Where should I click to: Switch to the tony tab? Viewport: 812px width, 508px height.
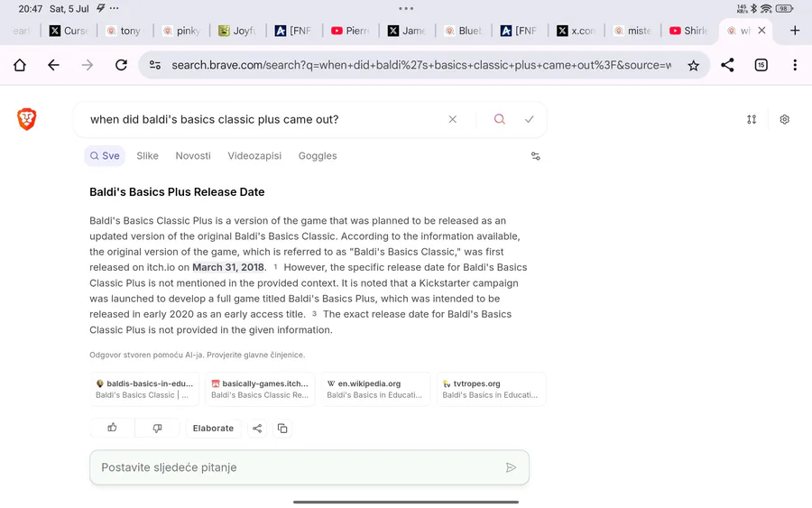point(125,31)
